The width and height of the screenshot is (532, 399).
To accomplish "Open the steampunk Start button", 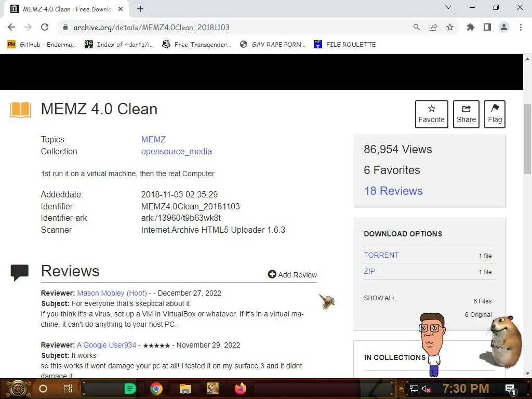I will tap(18, 389).
